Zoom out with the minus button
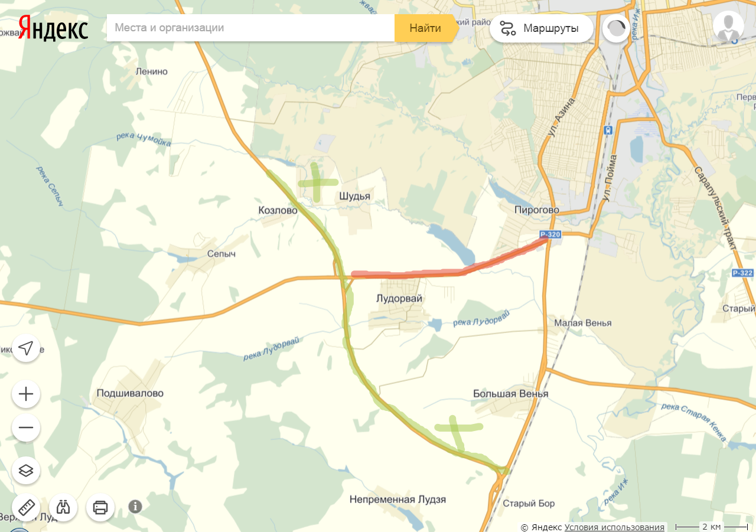This screenshot has width=756, height=532. 26,427
